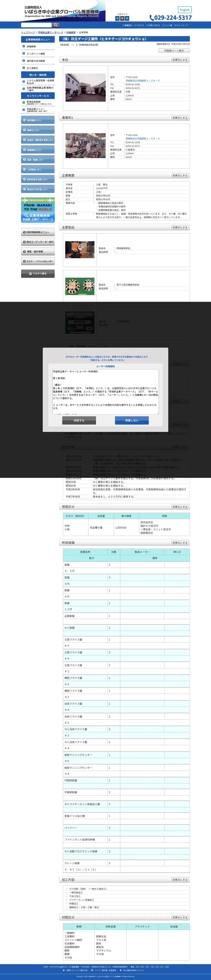Open 助成金・補助金を活用したい sidebar button

coord(38,140)
